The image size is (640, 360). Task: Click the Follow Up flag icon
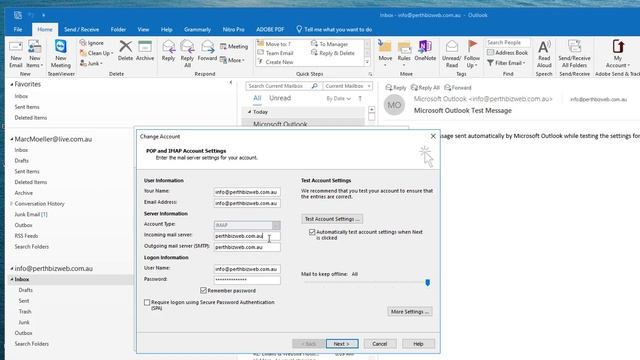click(472, 54)
